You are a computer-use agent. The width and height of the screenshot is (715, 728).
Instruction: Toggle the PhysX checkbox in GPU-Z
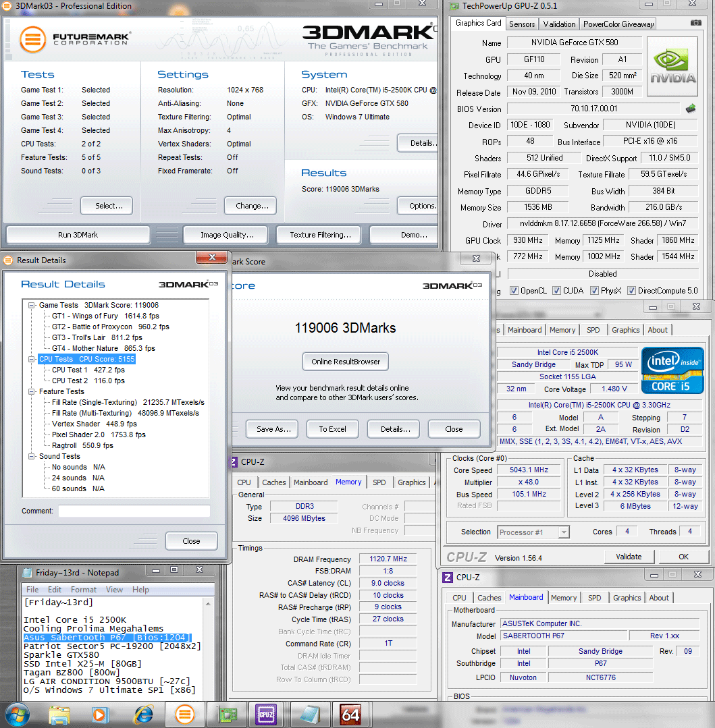[x=594, y=291]
